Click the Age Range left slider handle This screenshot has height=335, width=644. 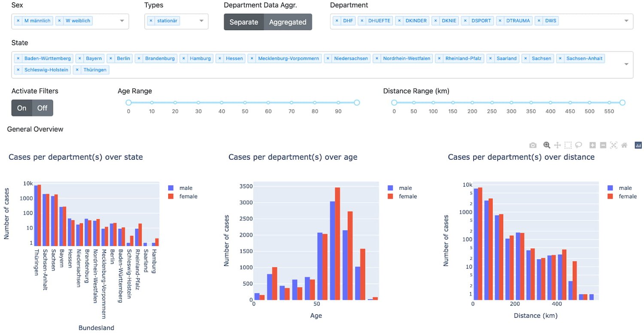[128, 103]
